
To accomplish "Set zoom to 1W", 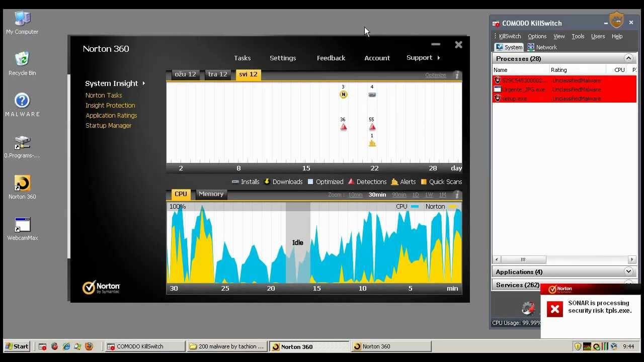I will [x=429, y=195].
